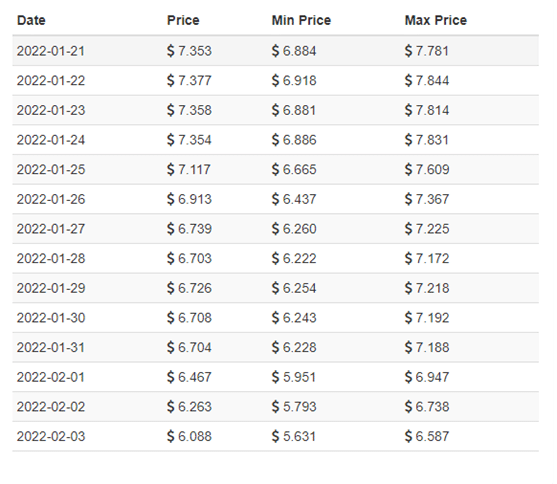Click the Max Price column header

click(x=436, y=20)
